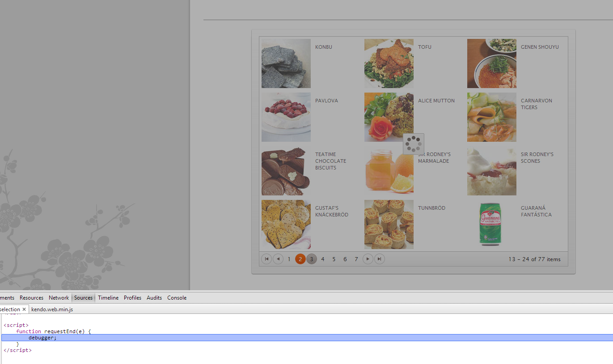Click the Tofu product image
The width and height of the screenshot is (613, 364).
[x=389, y=63]
